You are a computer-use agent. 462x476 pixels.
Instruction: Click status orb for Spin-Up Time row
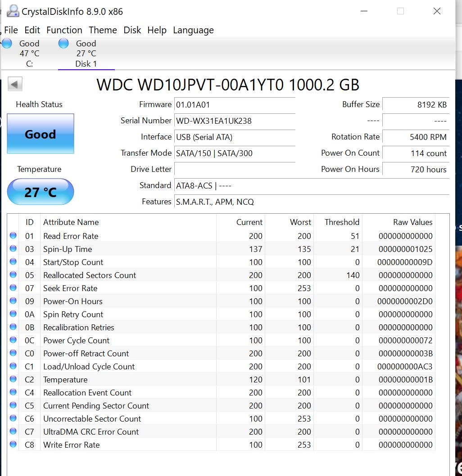[x=13, y=249]
